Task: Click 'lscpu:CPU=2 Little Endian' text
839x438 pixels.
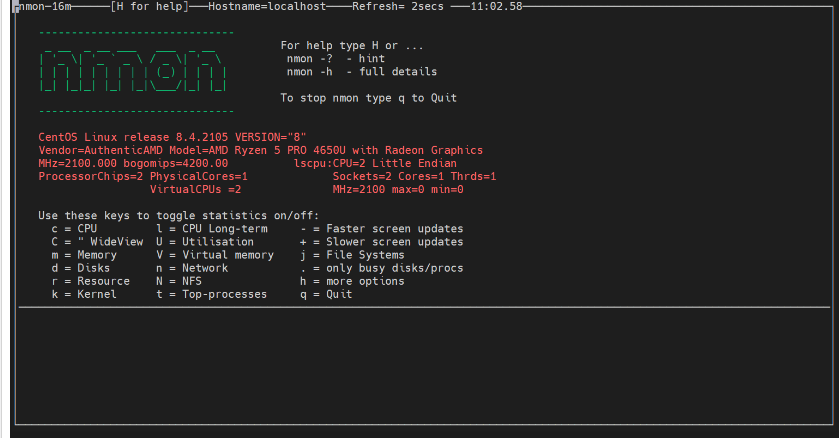Action: tap(375, 163)
